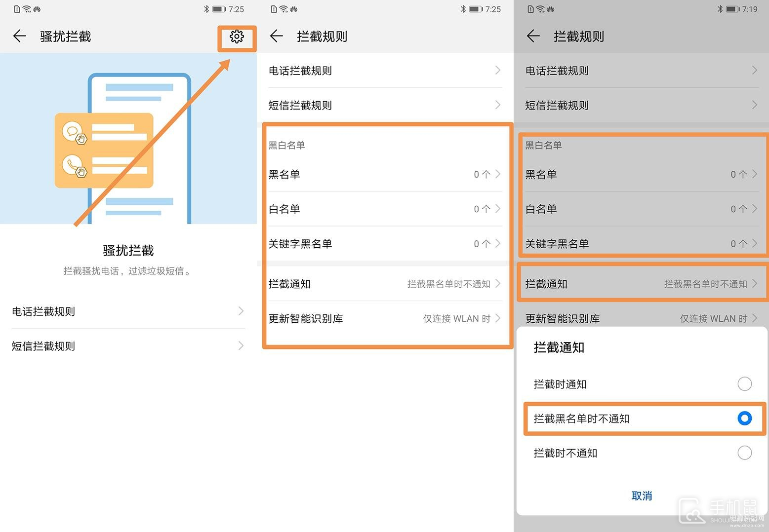Tap the back arrow on right 拦截规则 panel
The image size is (769, 532).
(x=533, y=36)
